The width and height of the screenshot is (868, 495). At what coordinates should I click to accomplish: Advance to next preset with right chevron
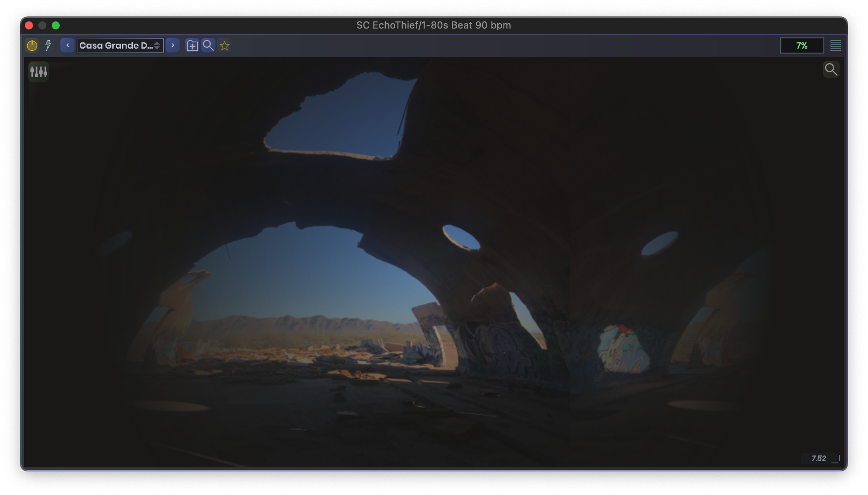point(173,45)
